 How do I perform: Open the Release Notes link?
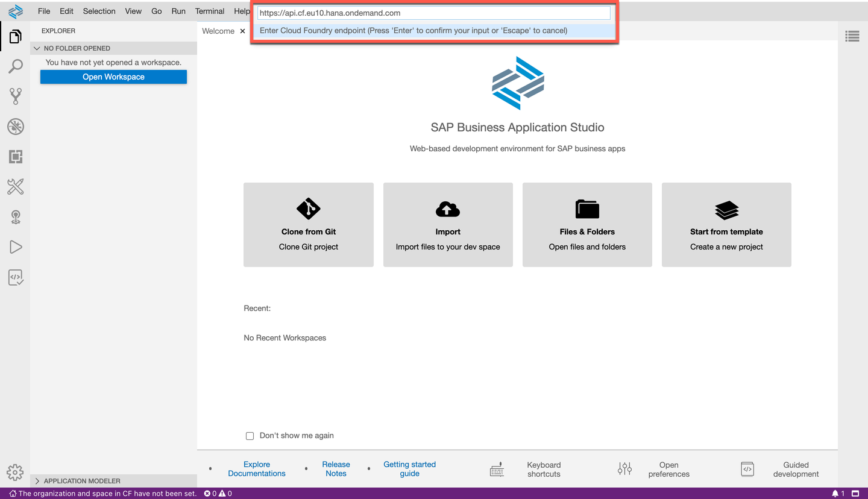(x=336, y=469)
